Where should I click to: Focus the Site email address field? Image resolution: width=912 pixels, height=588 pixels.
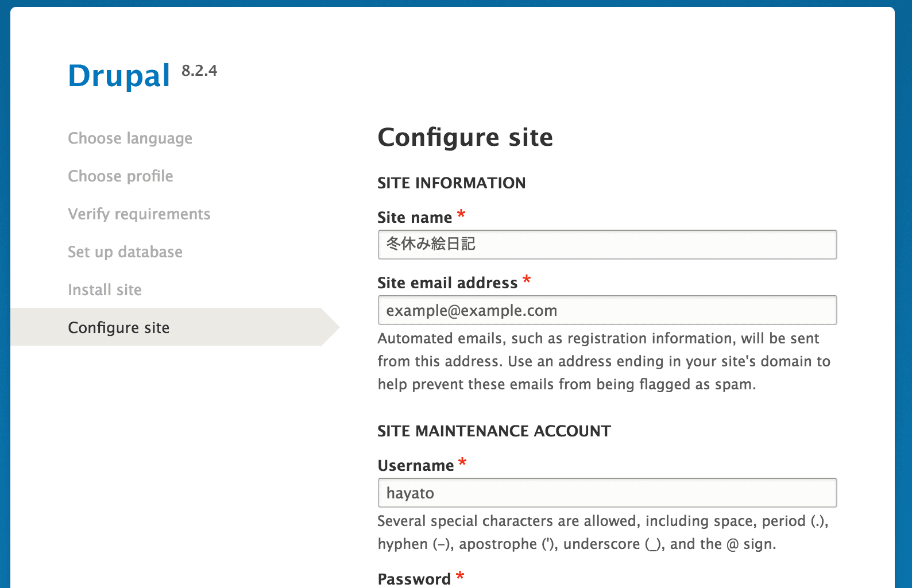[x=607, y=310]
